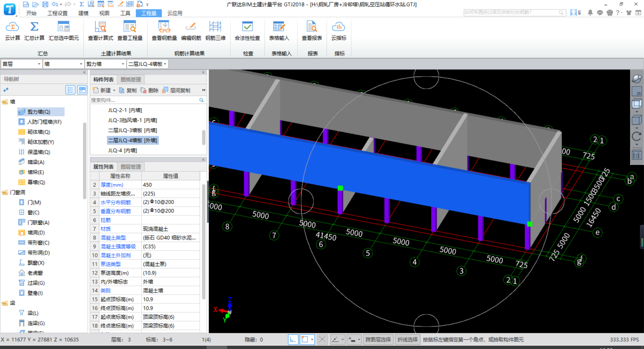Toggle 跨图层选择 cross-layer selection
The height and width of the screenshot is (349, 644).
click(x=378, y=340)
